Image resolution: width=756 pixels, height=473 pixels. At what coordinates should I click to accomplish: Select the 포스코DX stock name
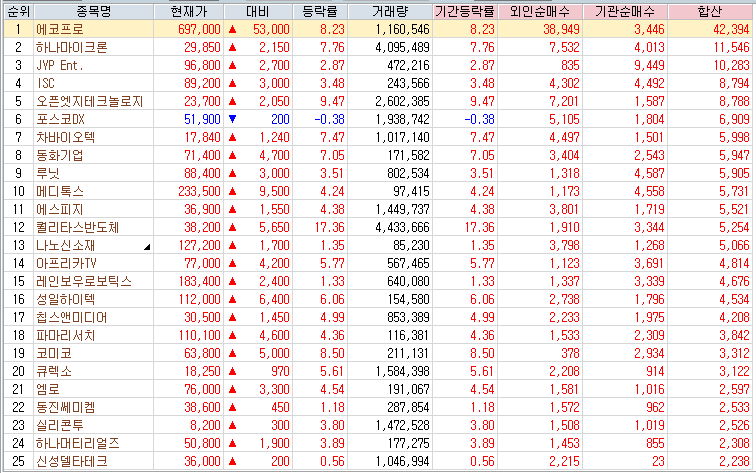point(60,119)
